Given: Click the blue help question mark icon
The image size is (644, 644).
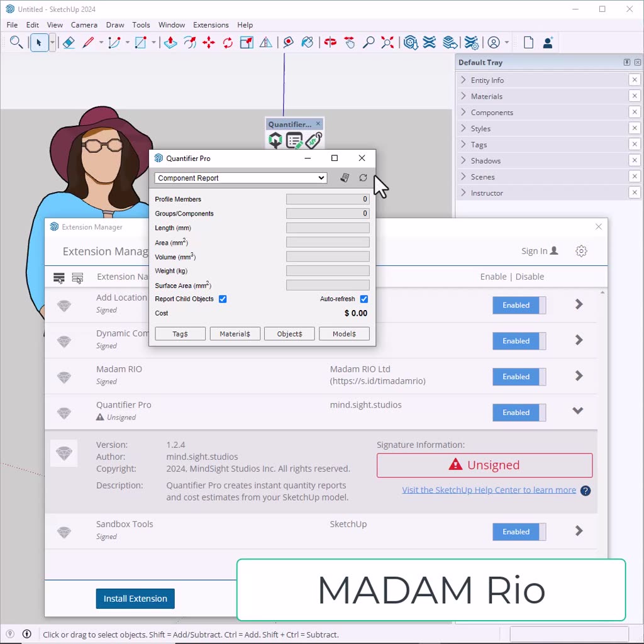Looking at the screenshot, I should pos(586,491).
